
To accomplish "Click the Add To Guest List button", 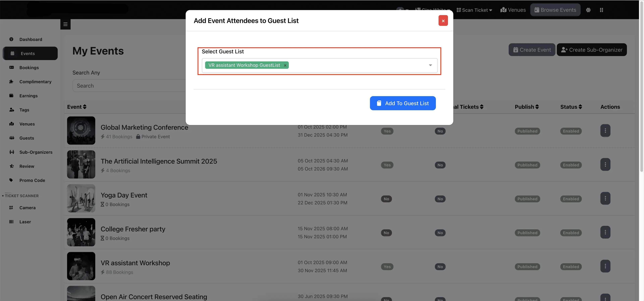I will click(402, 103).
